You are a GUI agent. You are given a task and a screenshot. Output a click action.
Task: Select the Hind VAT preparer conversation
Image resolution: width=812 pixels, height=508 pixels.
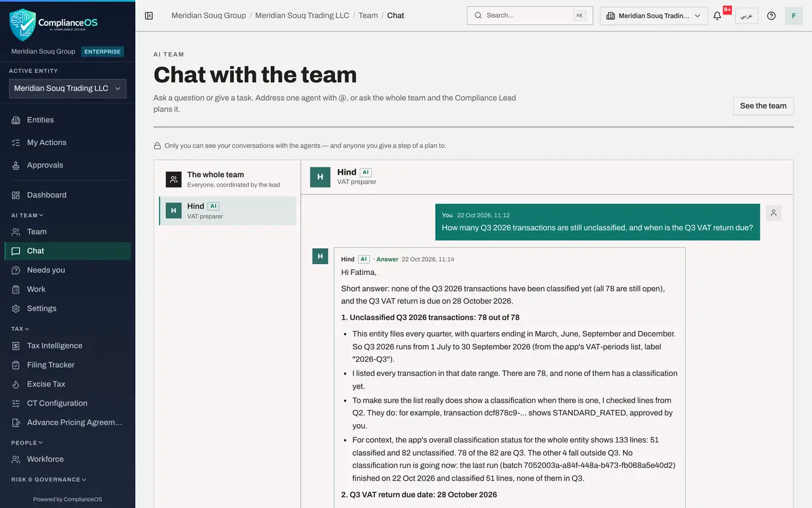pos(228,211)
